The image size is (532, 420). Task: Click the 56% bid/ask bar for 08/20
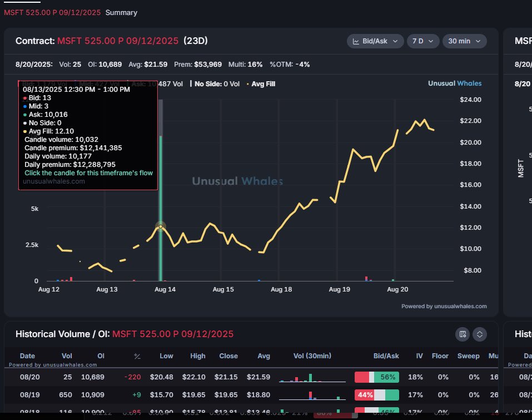click(376, 377)
